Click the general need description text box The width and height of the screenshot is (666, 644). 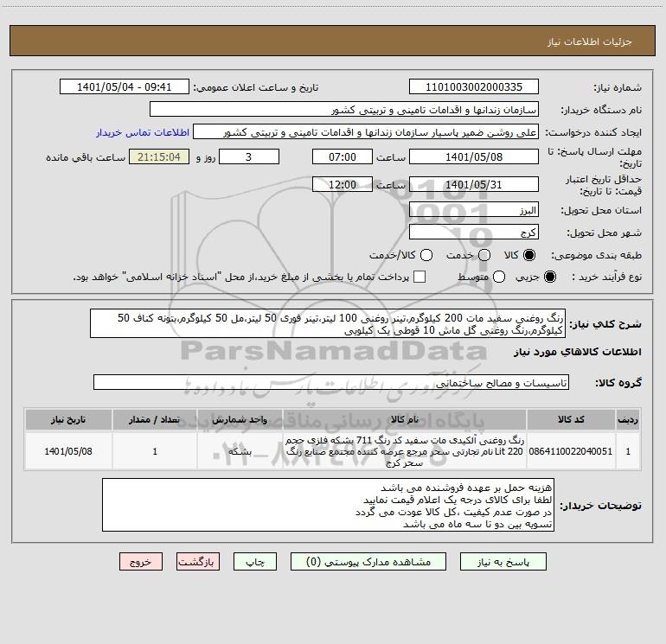click(x=328, y=323)
